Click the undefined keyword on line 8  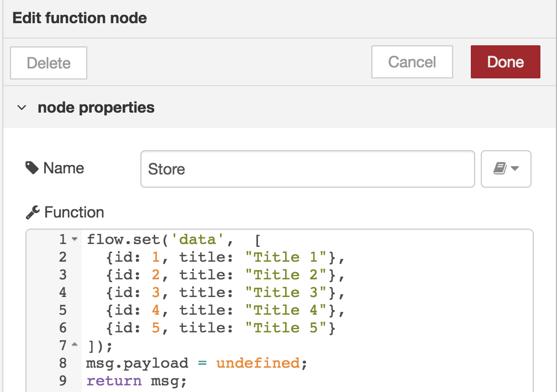coord(258,363)
